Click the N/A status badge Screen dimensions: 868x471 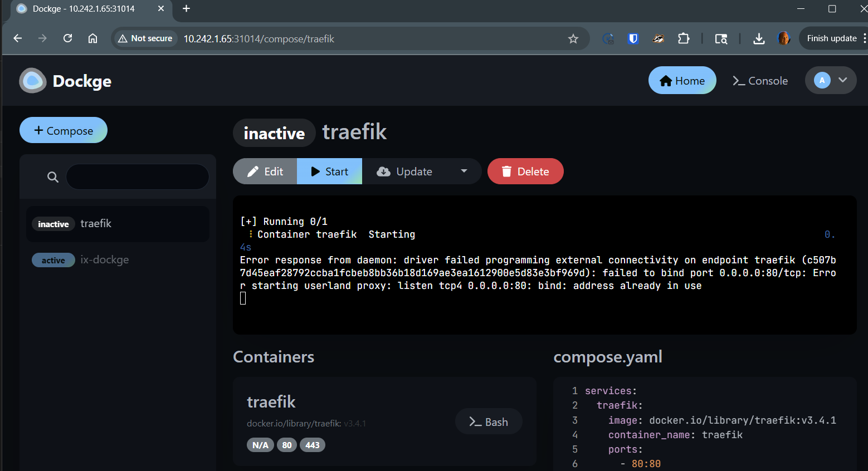pos(260,445)
